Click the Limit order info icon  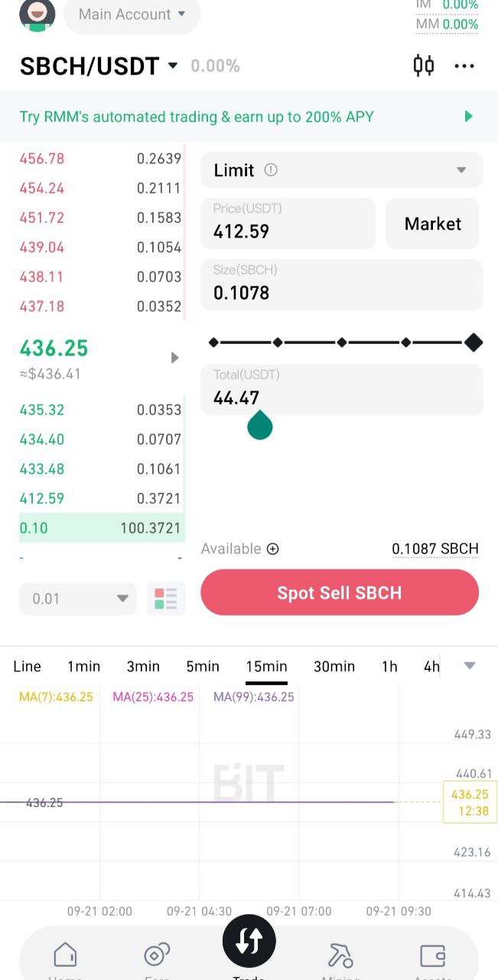click(271, 170)
